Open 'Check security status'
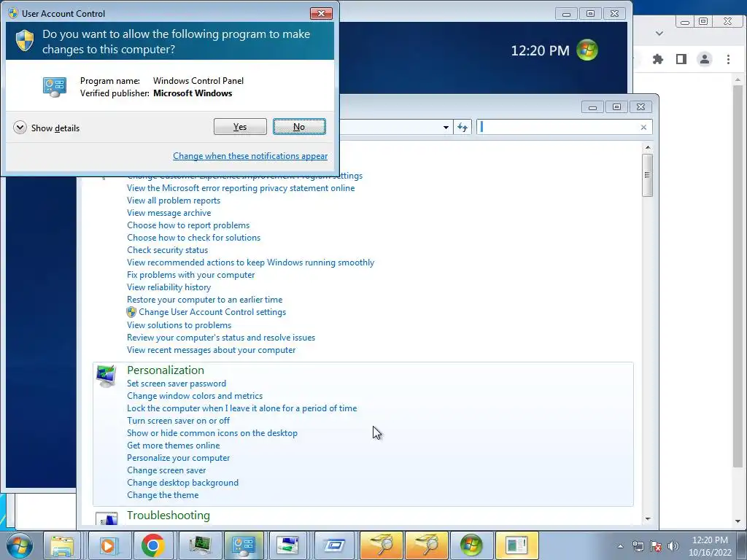This screenshot has height=560, width=747. [167, 250]
